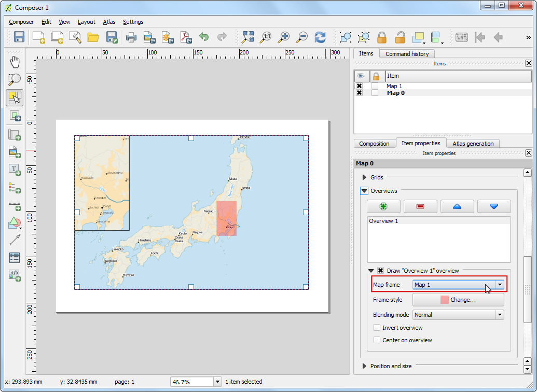This screenshot has width=537, height=392.
Task: Export the composition as image
Action: 149,37
